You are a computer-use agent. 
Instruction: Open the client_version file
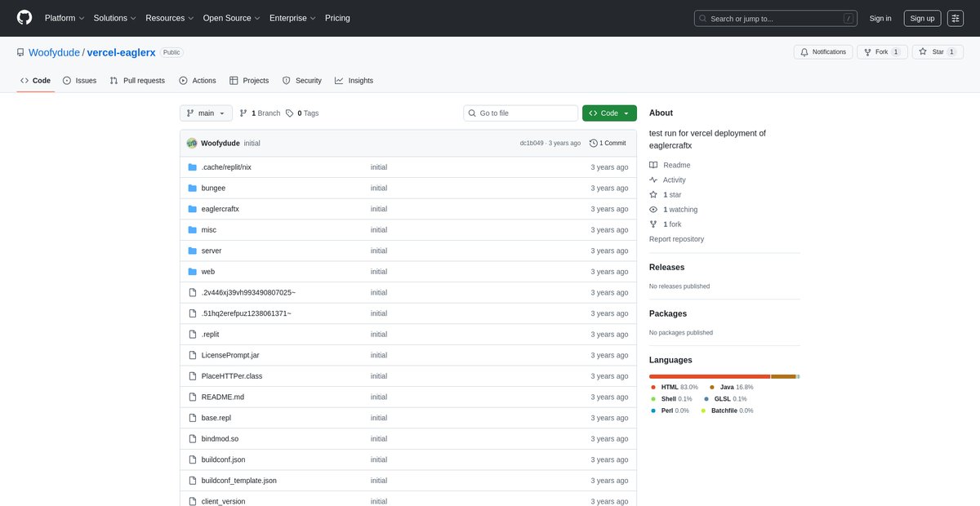tap(223, 501)
